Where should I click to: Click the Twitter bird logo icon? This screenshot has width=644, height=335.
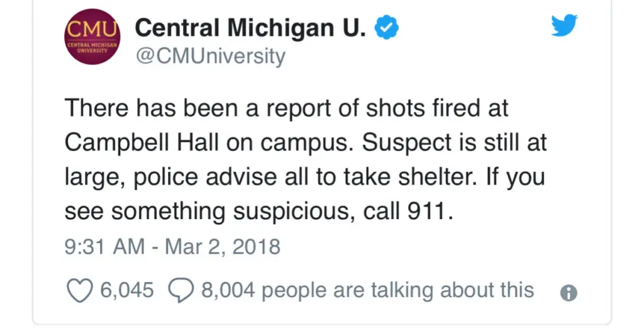pyautogui.click(x=565, y=26)
